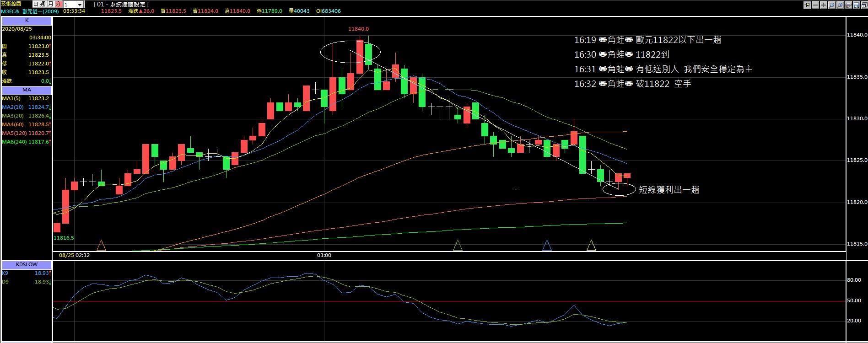Click the 03:00 time axis label
The width and height of the screenshot is (868, 343).
[x=324, y=255]
